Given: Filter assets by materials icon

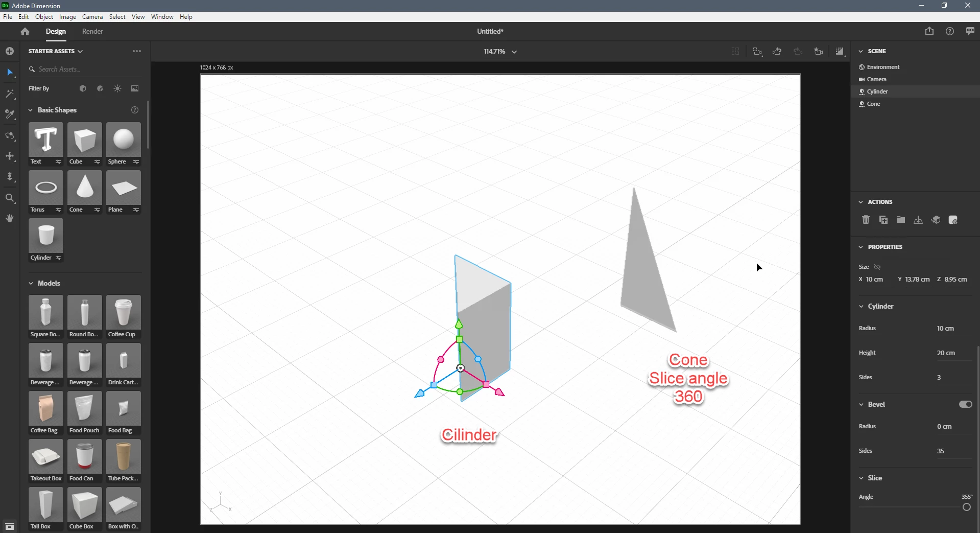Looking at the screenshot, I should click(x=100, y=88).
